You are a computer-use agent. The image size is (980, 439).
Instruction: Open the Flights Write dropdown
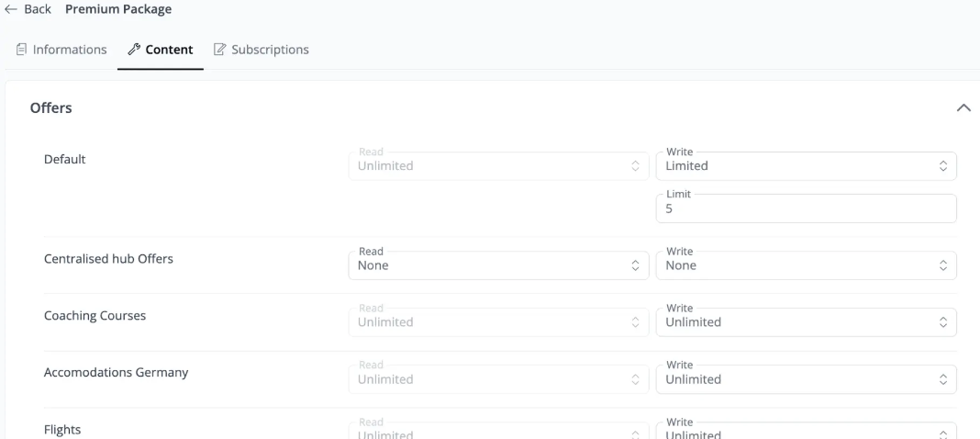[806, 433]
